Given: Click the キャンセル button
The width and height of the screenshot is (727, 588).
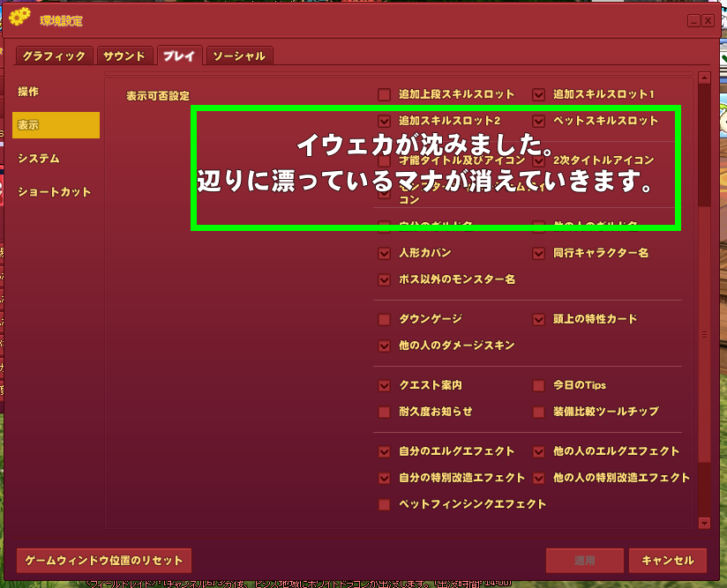Looking at the screenshot, I should [x=668, y=561].
